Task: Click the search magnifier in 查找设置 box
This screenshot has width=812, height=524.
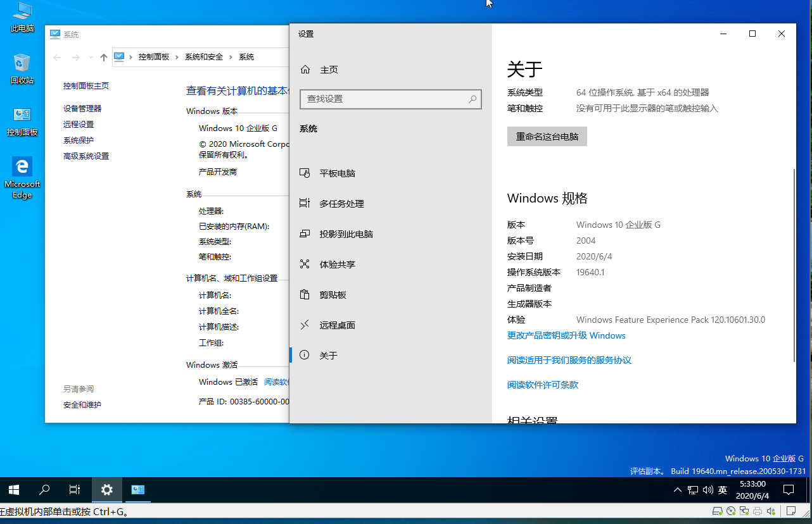Action: (x=473, y=99)
